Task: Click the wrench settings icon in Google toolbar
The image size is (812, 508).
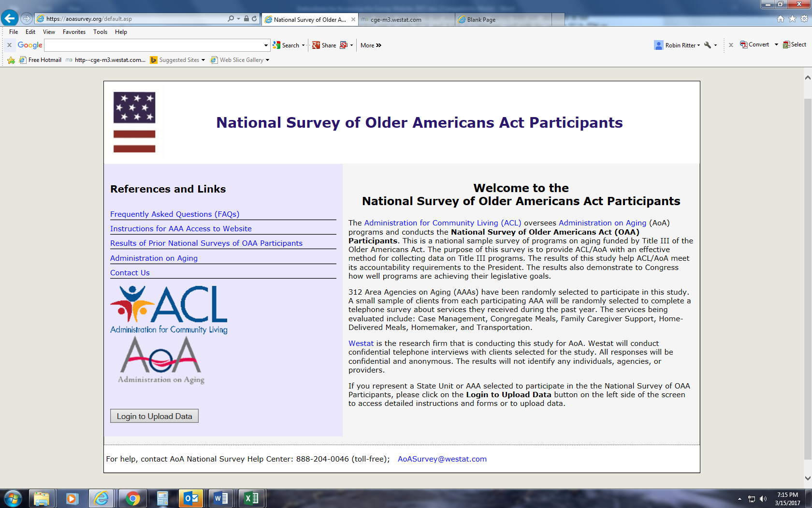Action: (708, 45)
